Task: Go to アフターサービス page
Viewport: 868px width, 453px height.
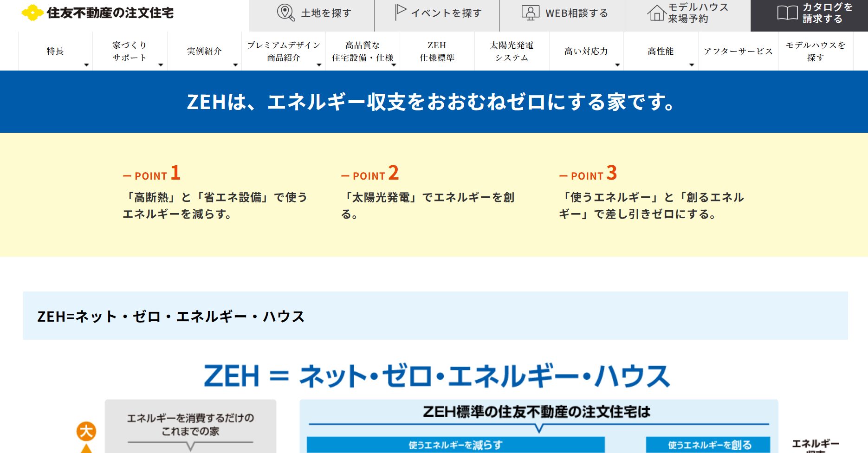Action: [738, 51]
